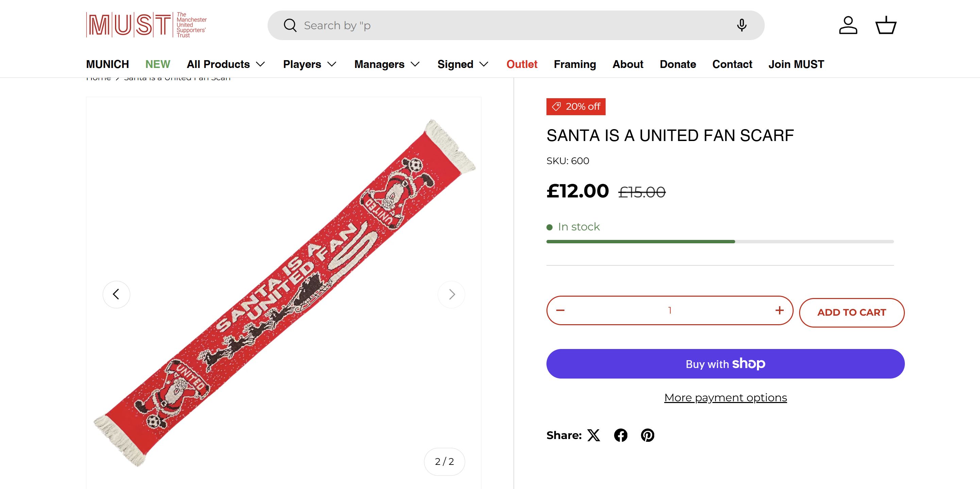The width and height of the screenshot is (980, 489).
Task: Follow the More payment options link
Action: pos(726,398)
